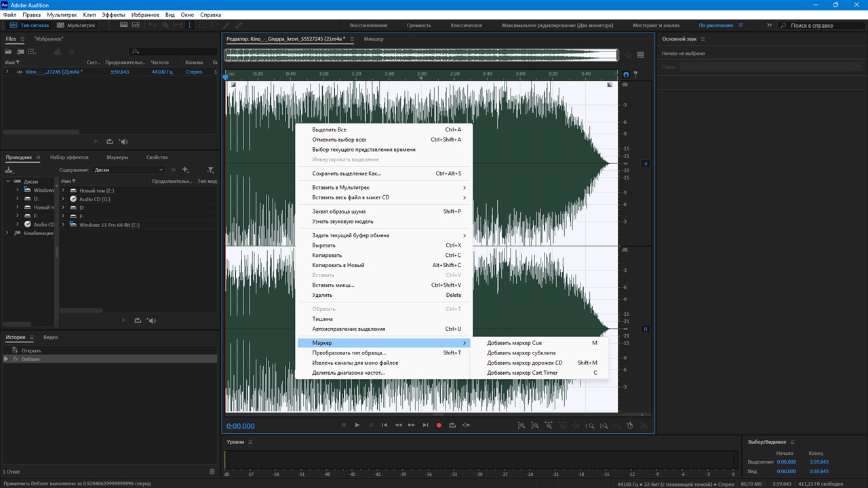Screen dimensions: 868x488
Task: Click the Поиск в справке search field
Action: click(x=821, y=25)
